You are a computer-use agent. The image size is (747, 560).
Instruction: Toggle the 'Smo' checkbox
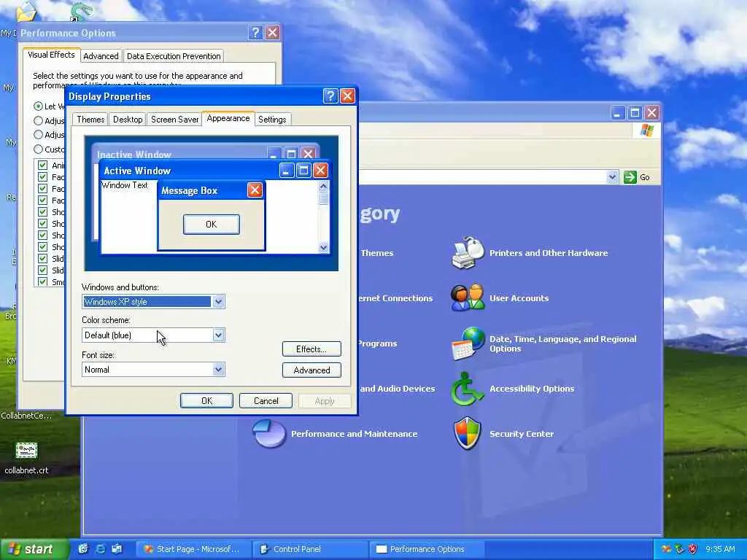(x=42, y=281)
